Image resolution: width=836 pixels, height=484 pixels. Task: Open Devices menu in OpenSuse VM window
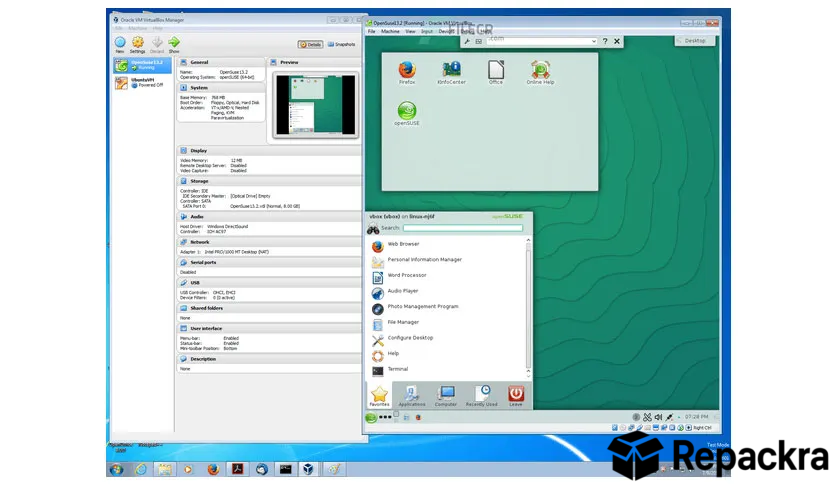447,31
